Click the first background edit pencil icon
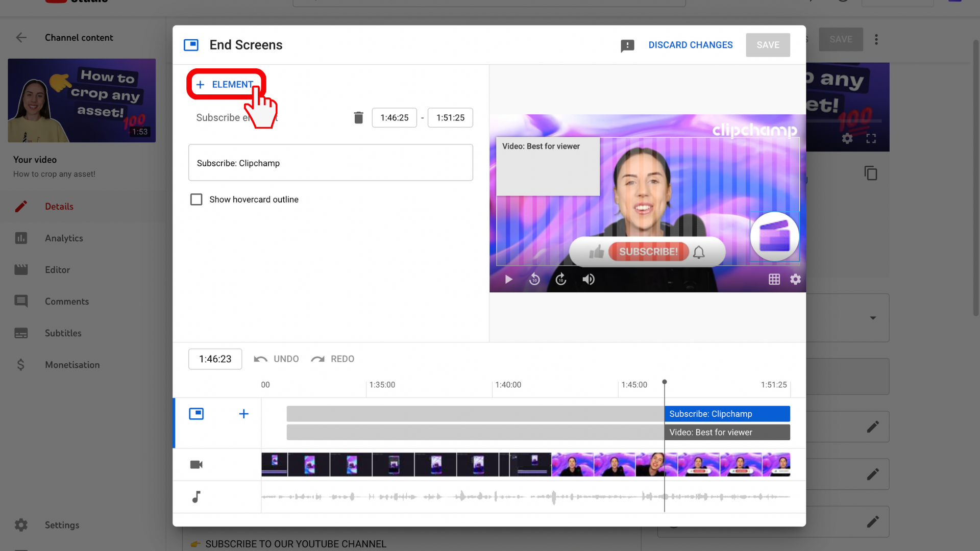This screenshot has height=551, width=980. coord(873,427)
